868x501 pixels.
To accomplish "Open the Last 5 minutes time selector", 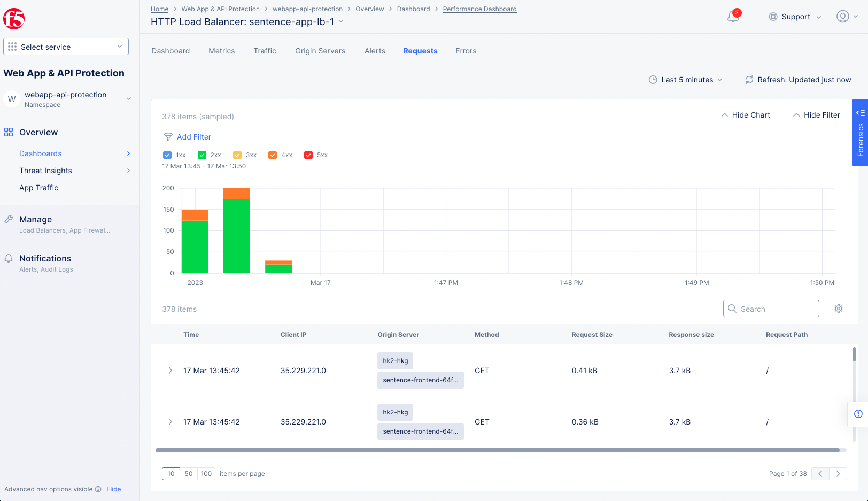I will [687, 79].
